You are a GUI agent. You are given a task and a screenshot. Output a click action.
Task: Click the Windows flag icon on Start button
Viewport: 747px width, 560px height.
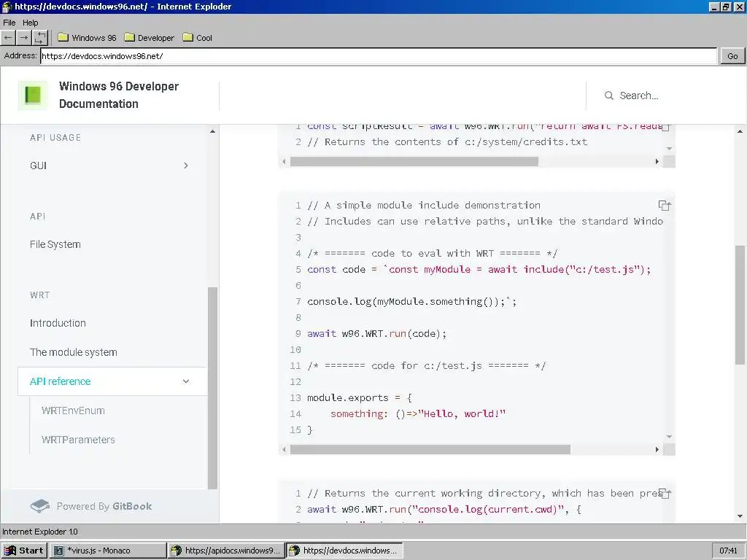click(10, 551)
